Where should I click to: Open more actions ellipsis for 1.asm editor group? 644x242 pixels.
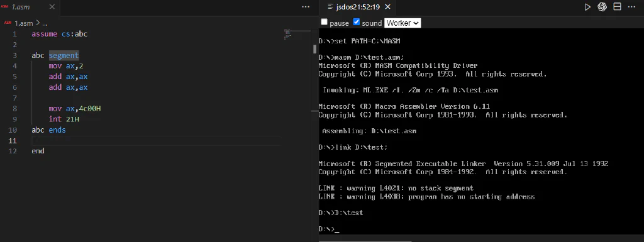pyautogui.click(x=306, y=7)
